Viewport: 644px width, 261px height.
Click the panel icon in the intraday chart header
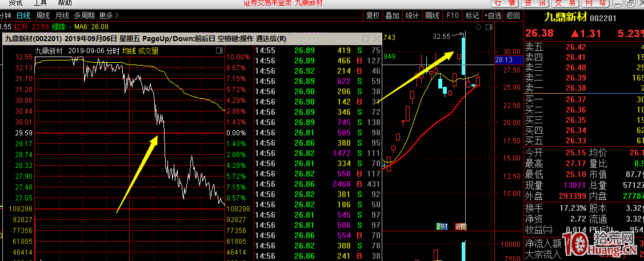pos(219,50)
